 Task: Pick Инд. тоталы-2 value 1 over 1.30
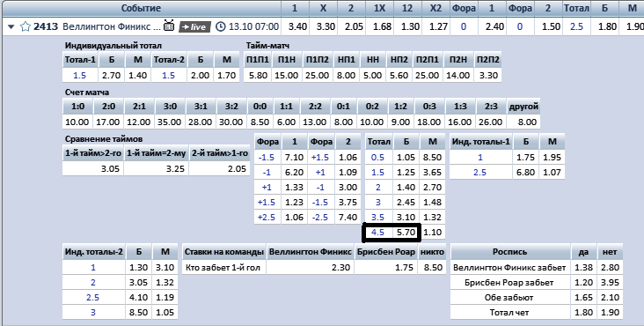click(x=138, y=268)
